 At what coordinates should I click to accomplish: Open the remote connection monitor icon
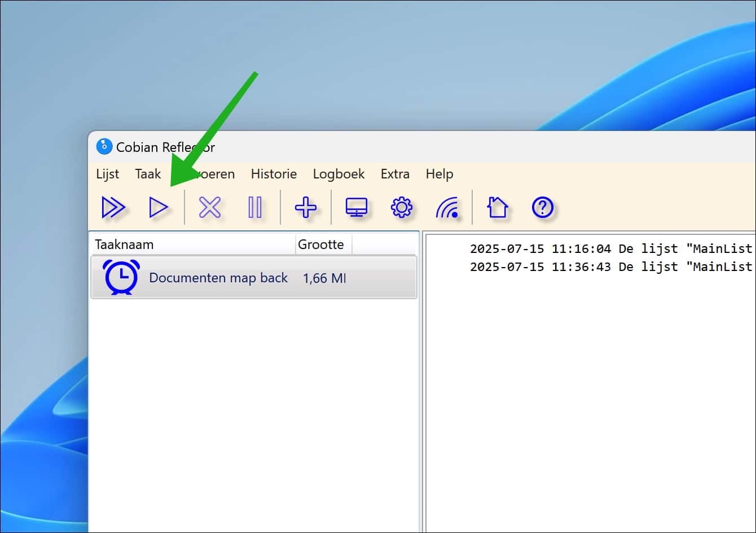pyautogui.click(x=356, y=207)
